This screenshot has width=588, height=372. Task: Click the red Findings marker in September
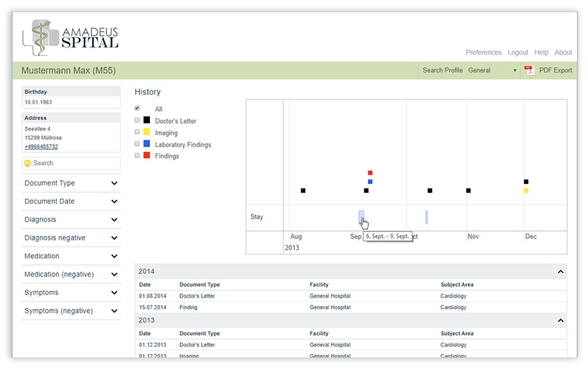coord(370,173)
